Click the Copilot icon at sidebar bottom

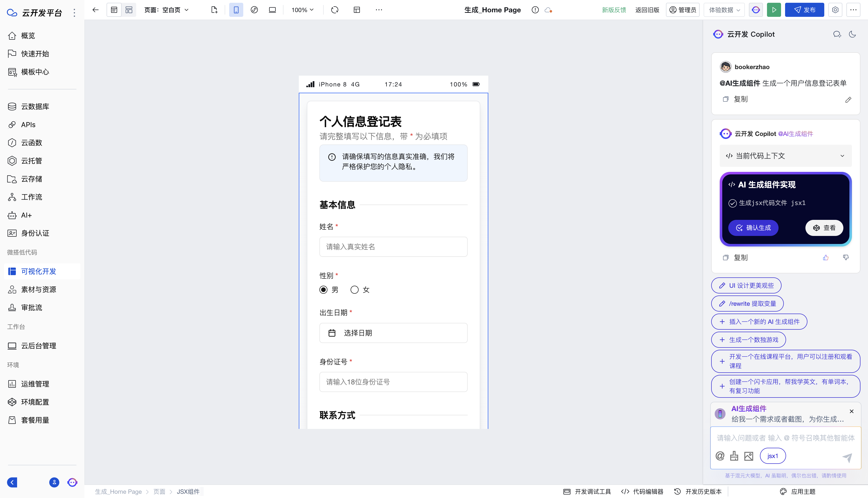coord(72,482)
